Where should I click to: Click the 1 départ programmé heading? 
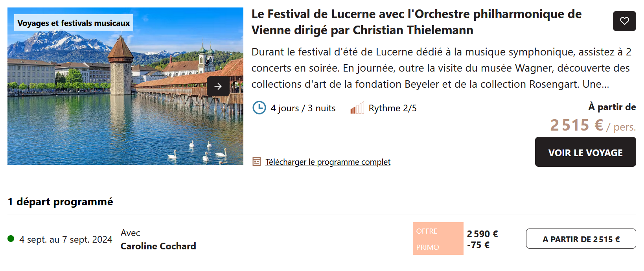[x=60, y=202]
